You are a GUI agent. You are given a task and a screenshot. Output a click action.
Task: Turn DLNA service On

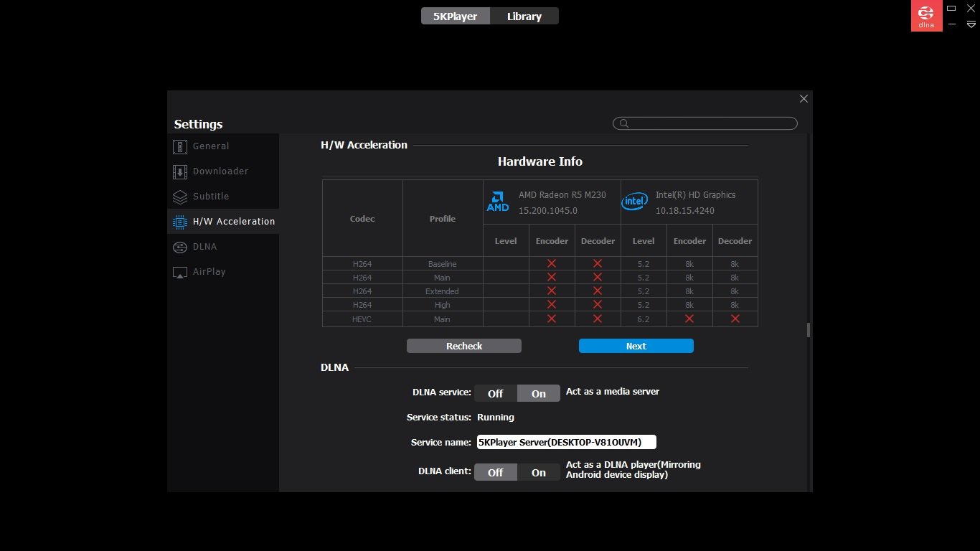[x=539, y=393]
